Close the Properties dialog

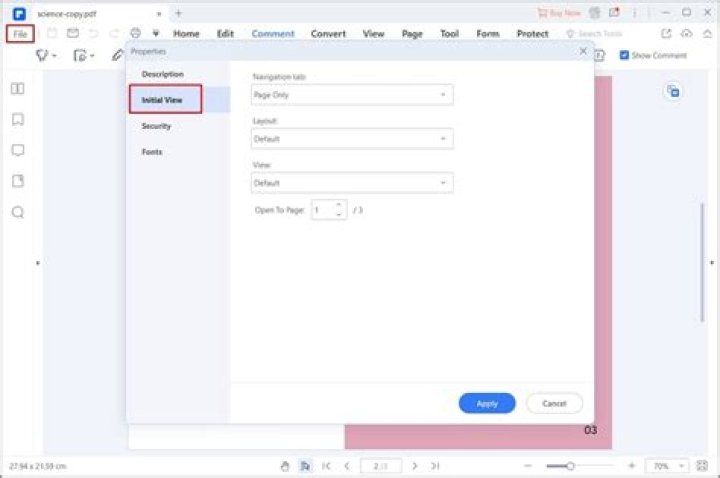tap(583, 51)
